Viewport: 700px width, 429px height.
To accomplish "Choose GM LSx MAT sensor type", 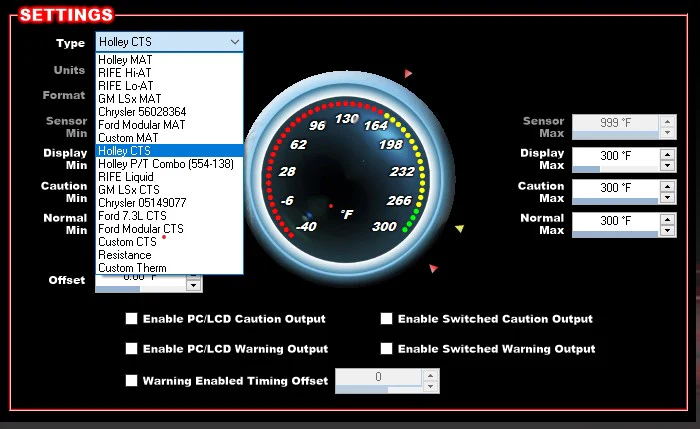I will (x=128, y=99).
